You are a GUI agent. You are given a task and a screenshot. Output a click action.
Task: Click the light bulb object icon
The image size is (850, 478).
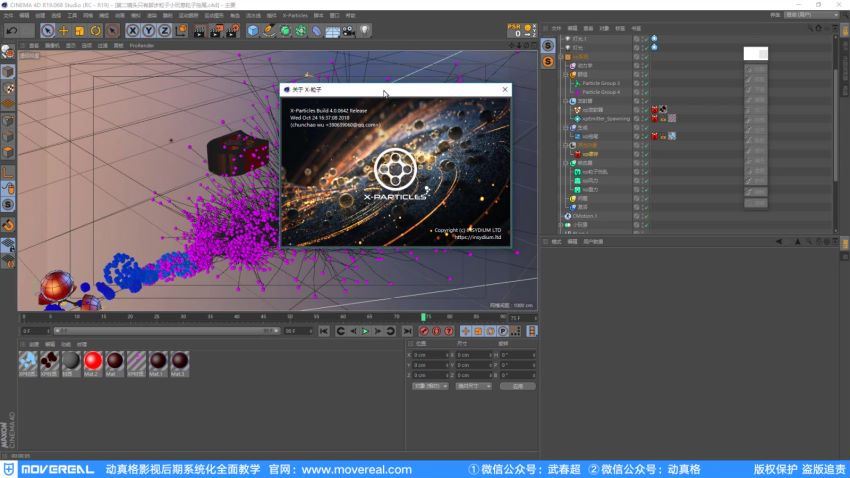coord(365,31)
